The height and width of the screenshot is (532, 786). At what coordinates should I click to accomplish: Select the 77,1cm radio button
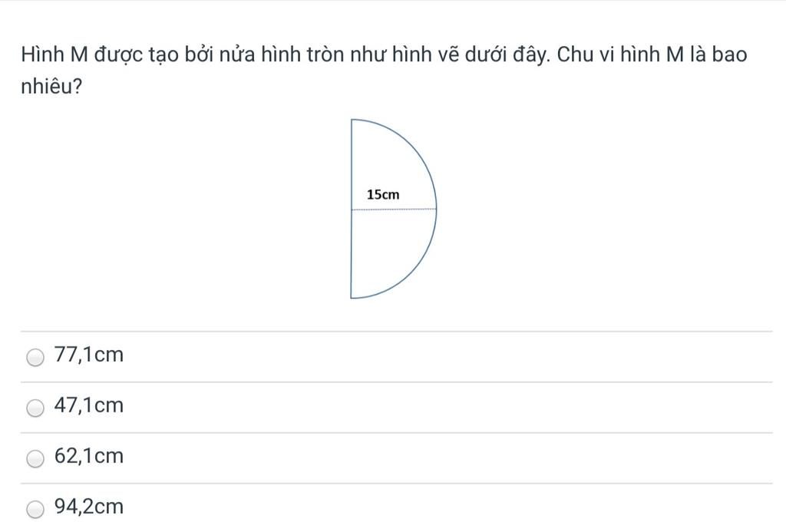click(x=35, y=357)
